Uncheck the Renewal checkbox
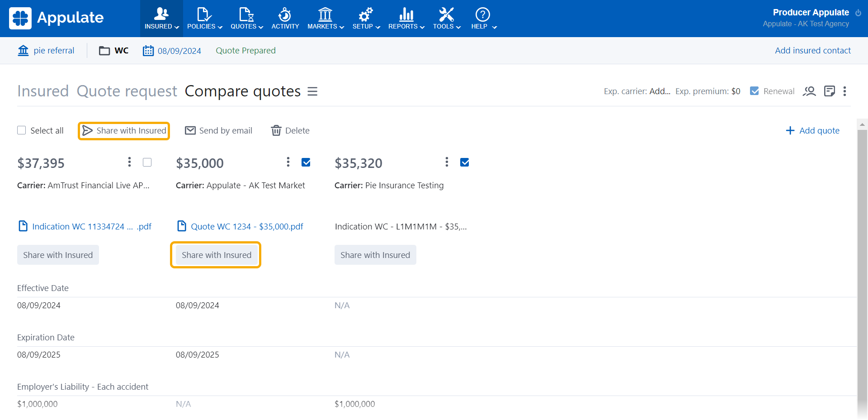This screenshot has width=868, height=420. [755, 91]
